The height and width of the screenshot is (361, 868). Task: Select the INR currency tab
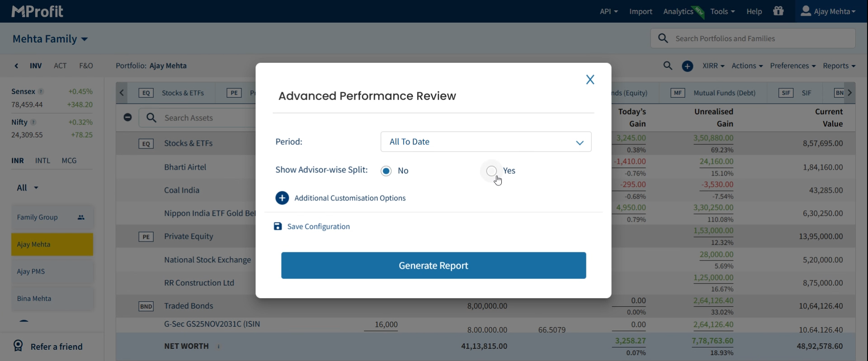[x=18, y=161]
